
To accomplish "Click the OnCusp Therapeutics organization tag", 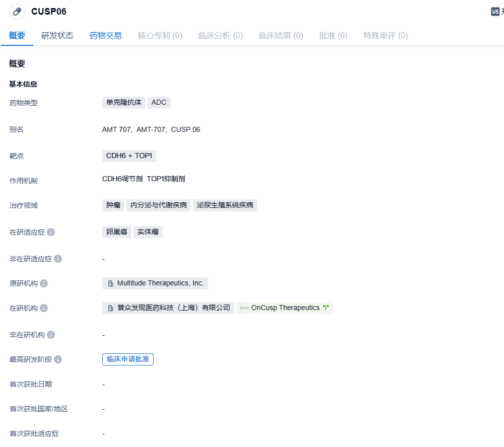I will 285,308.
